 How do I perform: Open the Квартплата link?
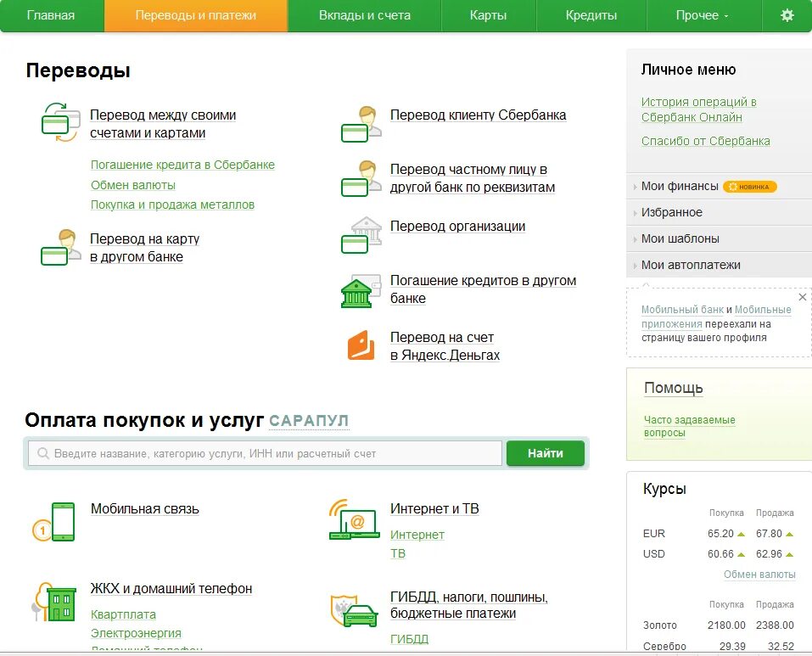(123, 614)
